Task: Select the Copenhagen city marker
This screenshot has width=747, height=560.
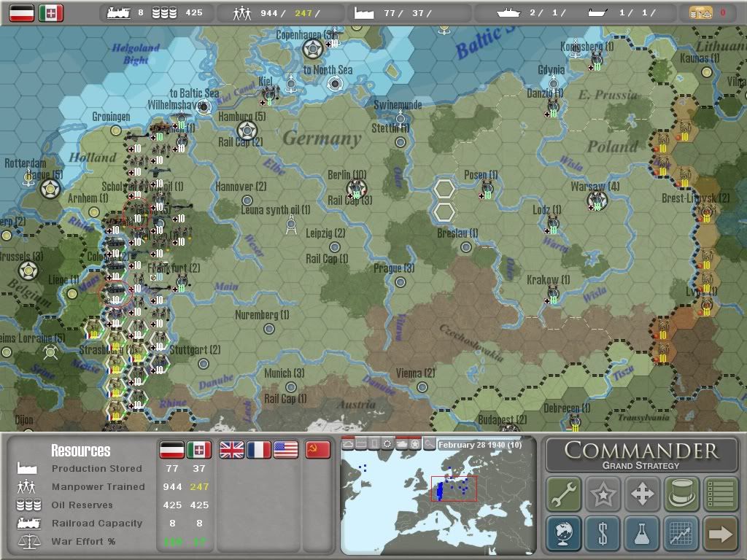Action: coord(313,48)
